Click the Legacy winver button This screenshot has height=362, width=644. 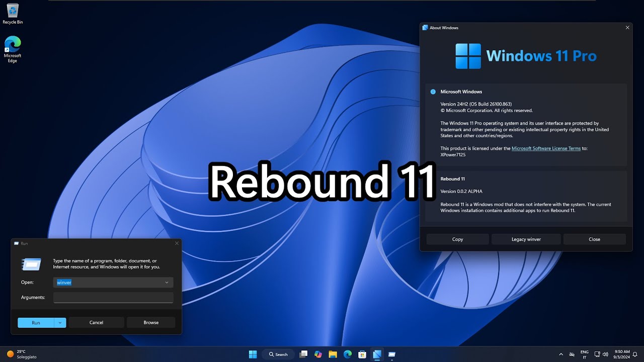point(526,239)
